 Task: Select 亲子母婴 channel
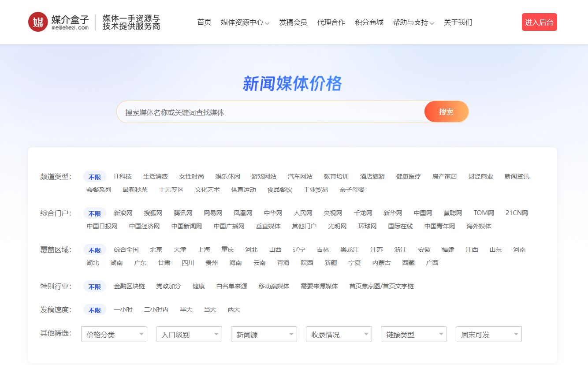point(352,190)
